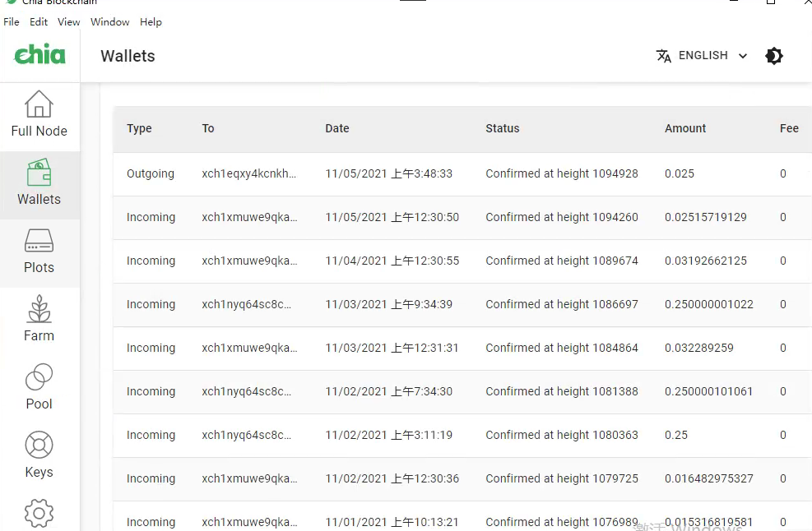
Task: Click the Chia logo
Action: click(39, 54)
